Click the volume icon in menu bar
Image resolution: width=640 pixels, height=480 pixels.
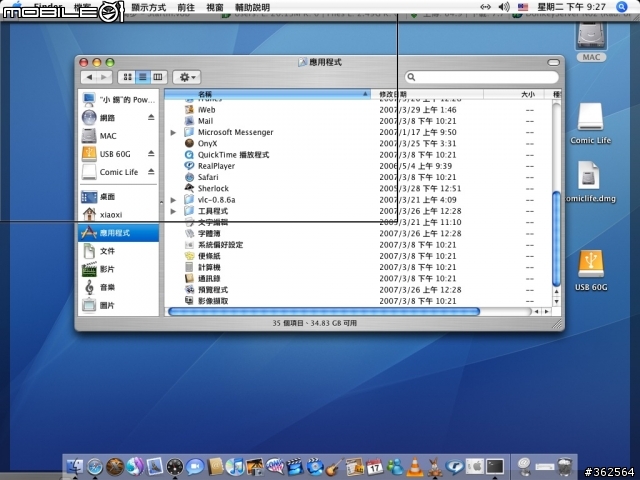[504, 7]
